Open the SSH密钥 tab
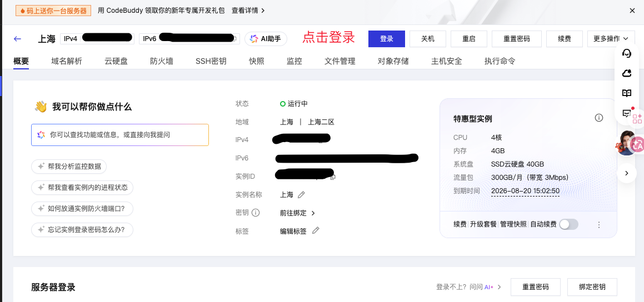 click(211, 61)
